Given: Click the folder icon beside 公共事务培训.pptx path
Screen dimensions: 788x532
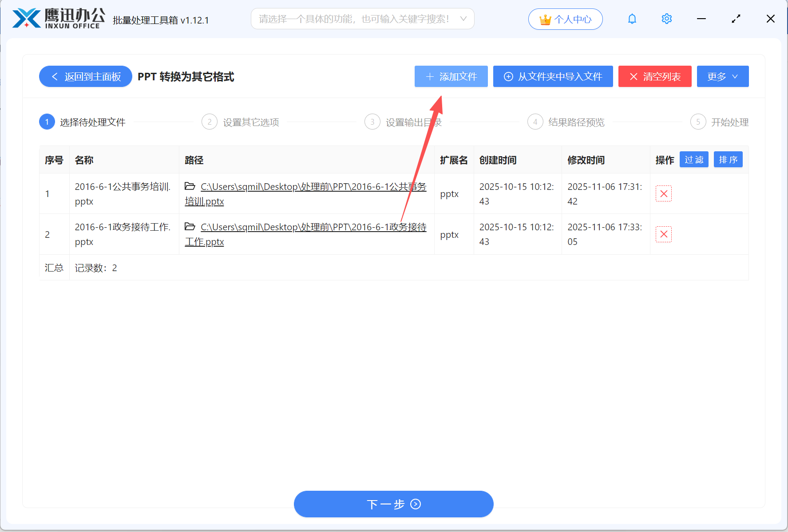Looking at the screenshot, I should [190, 186].
